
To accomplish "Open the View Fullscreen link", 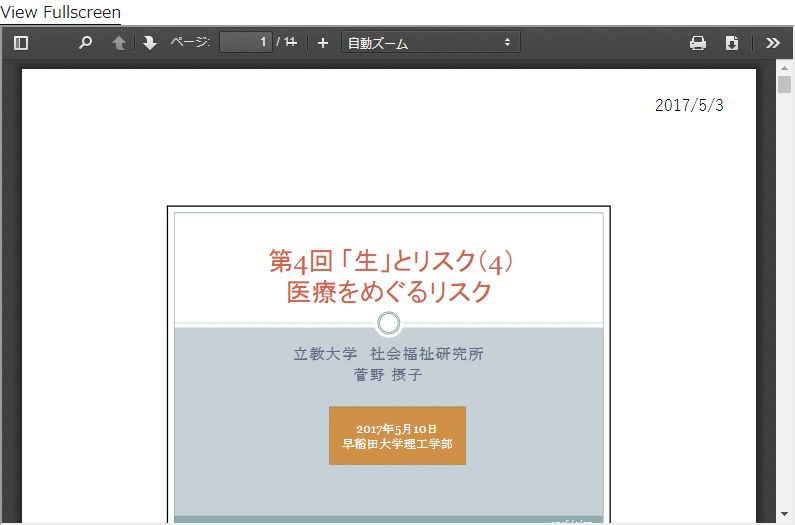I will click(x=60, y=12).
